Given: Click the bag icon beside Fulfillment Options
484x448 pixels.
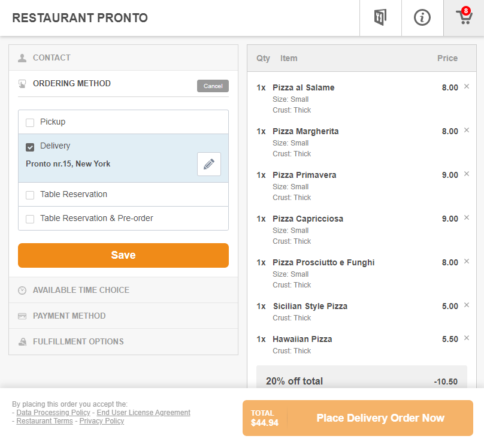Looking at the screenshot, I should [x=22, y=341].
